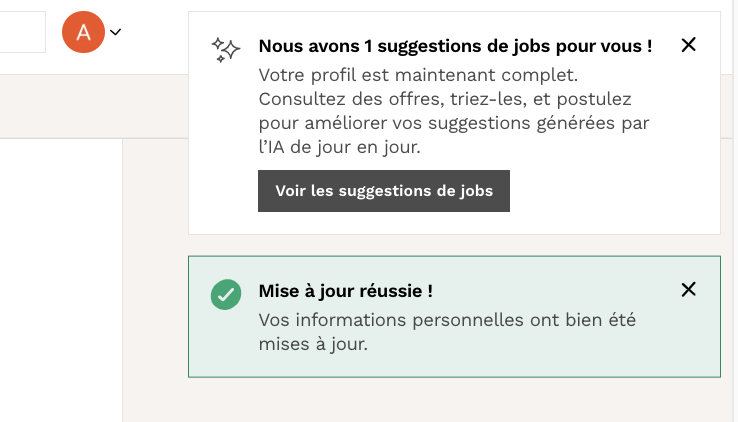Image resolution: width=738 pixels, height=422 pixels.
Task: Click the final "mises à jour." text line
Action: [x=313, y=344]
